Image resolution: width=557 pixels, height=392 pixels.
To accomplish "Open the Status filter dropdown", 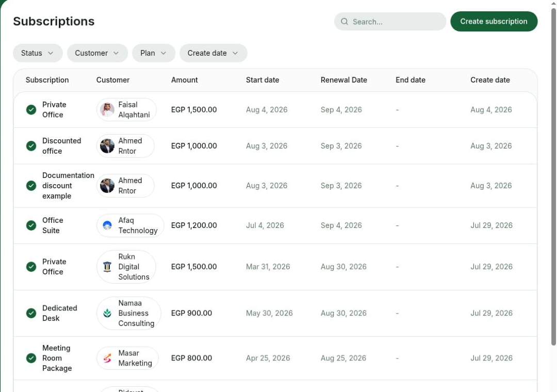I will point(38,53).
